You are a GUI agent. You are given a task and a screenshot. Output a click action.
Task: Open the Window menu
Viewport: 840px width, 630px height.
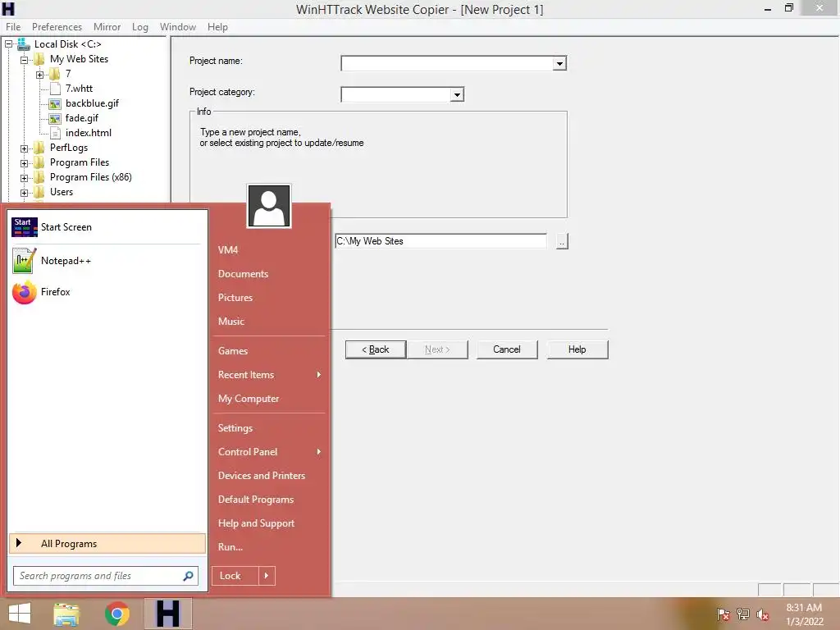(x=178, y=27)
